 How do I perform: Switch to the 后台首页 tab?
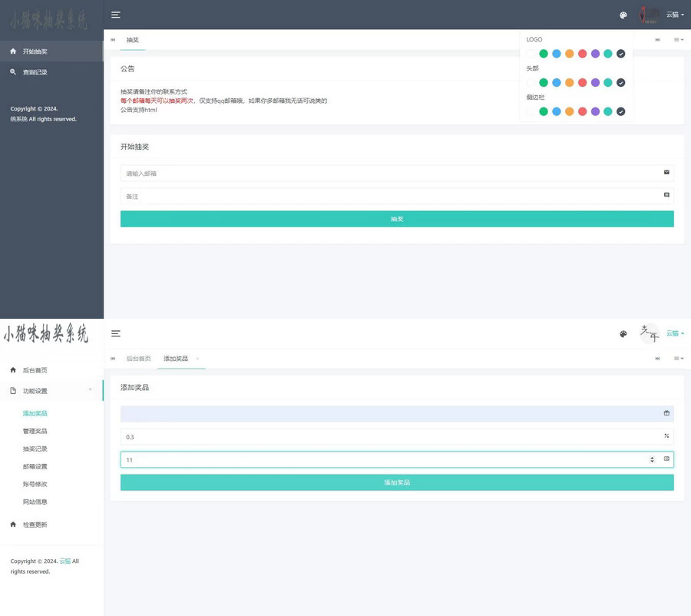(138, 359)
